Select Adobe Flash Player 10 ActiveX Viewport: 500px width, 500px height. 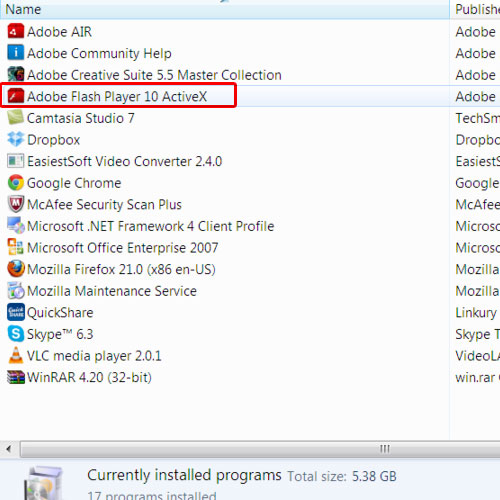point(117,97)
